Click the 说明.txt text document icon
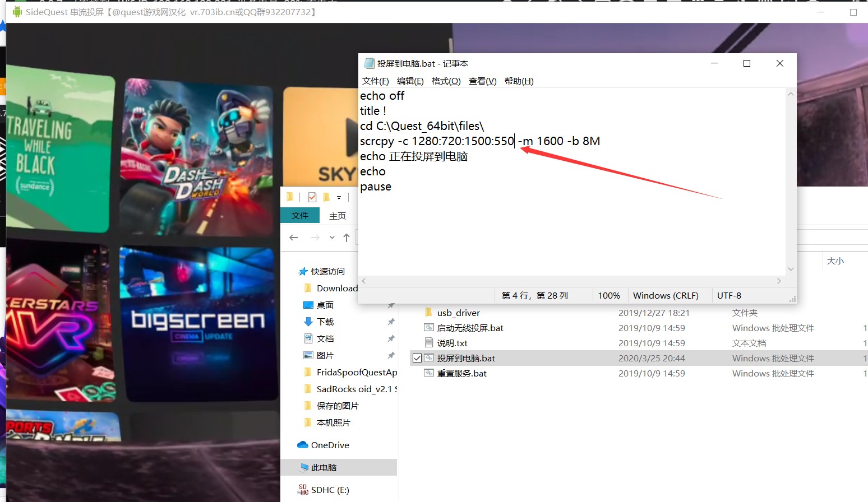The image size is (868, 502). (x=429, y=342)
